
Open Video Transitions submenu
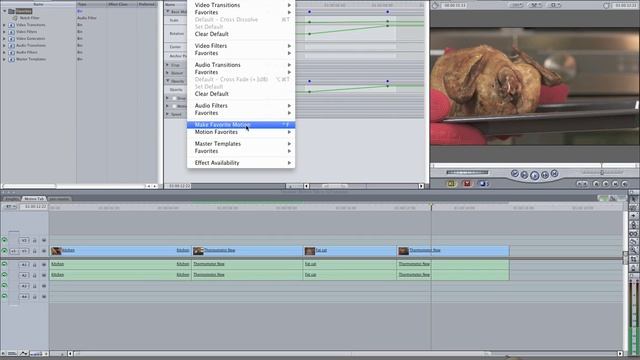[x=241, y=5]
